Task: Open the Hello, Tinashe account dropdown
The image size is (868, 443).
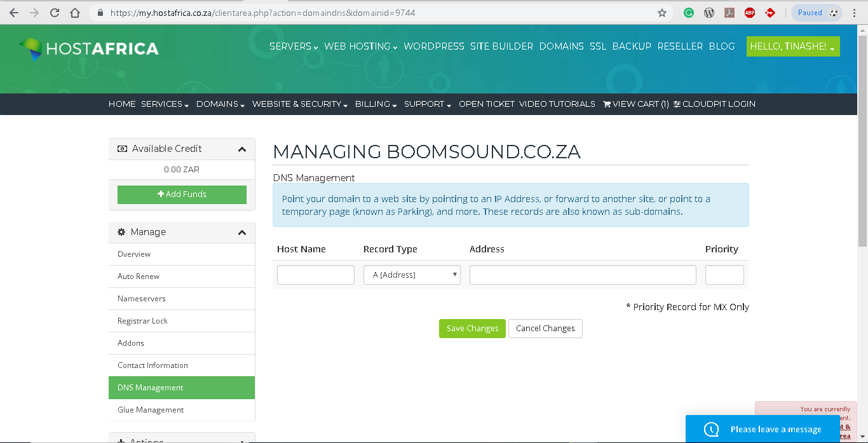Action: click(793, 46)
